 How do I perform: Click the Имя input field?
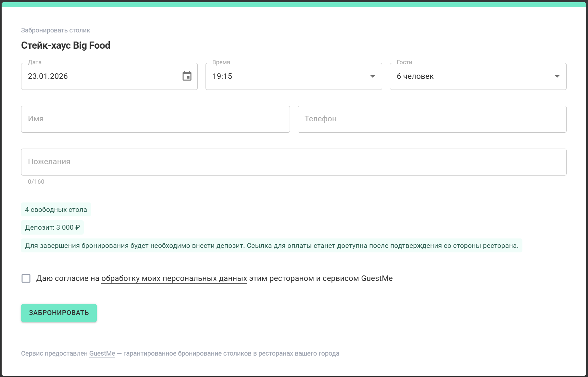[155, 119]
